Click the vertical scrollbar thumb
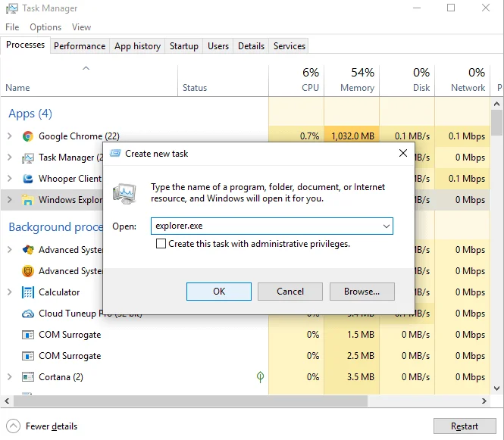The width and height of the screenshot is (504, 440). click(x=497, y=123)
